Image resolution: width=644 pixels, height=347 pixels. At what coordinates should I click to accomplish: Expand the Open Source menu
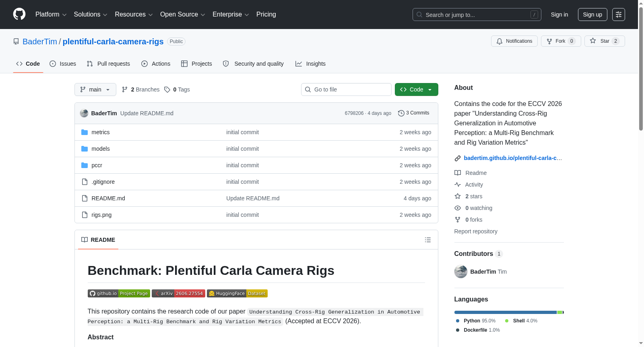pos(183,15)
